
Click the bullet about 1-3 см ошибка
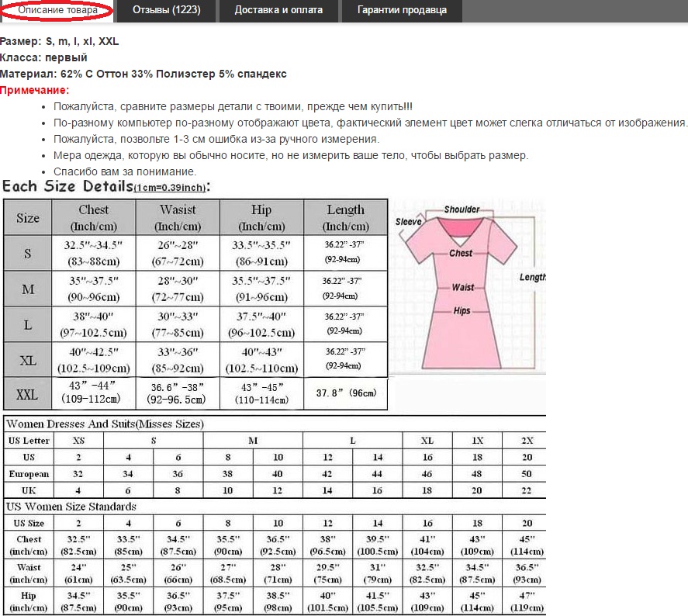pos(216,139)
